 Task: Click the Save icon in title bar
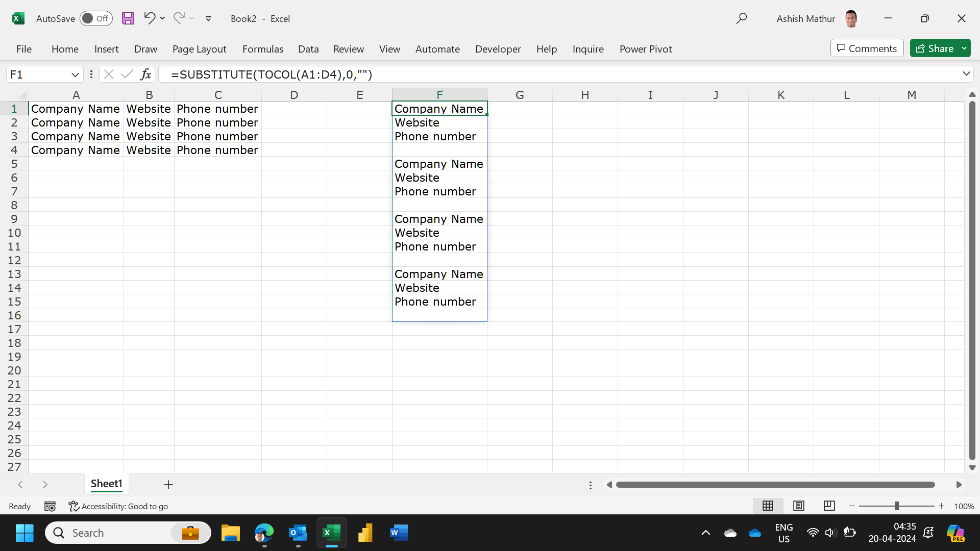point(128,18)
